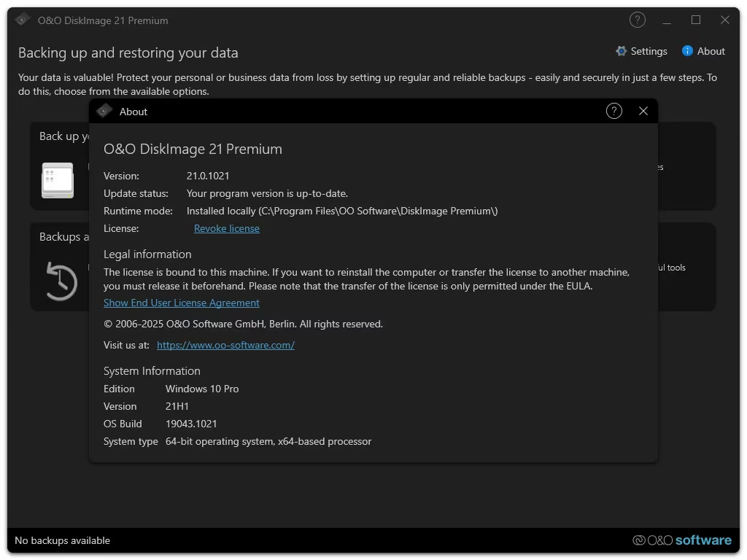Click the '21H1' version value

click(177, 407)
